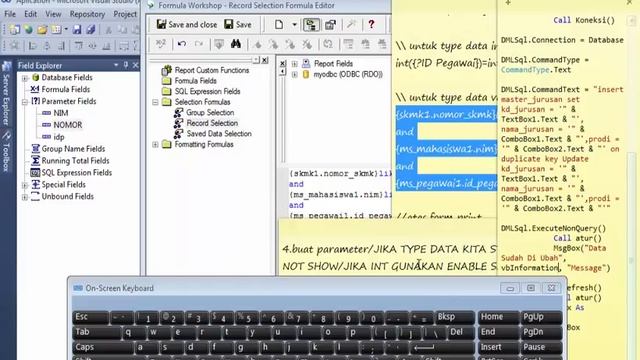Close the workshop tree pane
The image size is (640, 360).
point(265,60)
